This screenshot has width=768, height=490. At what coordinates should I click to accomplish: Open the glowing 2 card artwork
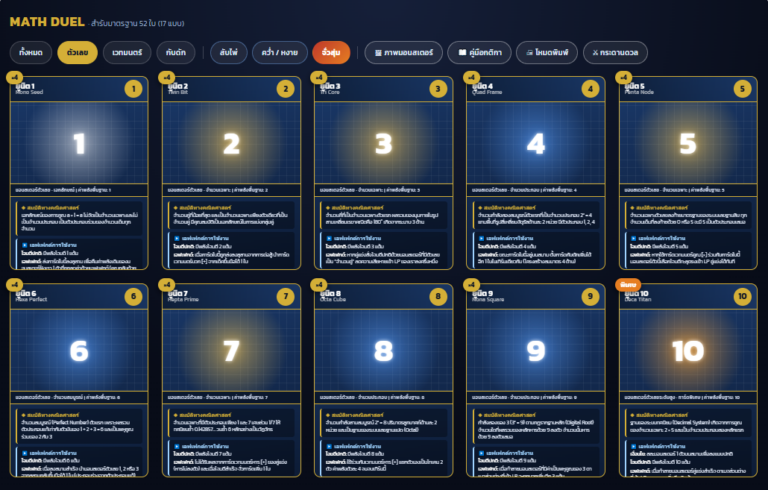point(231,143)
